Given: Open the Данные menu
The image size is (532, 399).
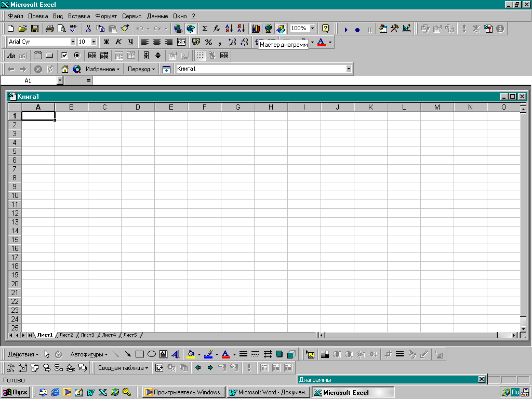Looking at the screenshot, I should [x=157, y=16].
